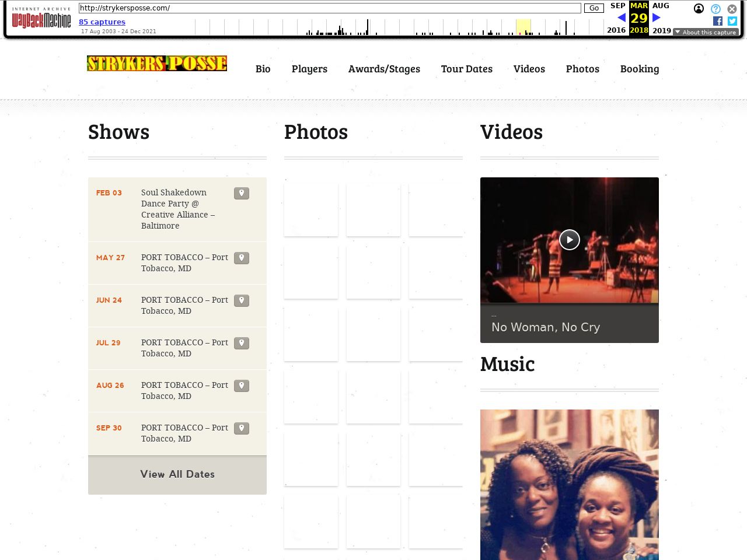The width and height of the screenshot is (747, 560).
Task: Open the 85 captures link
Action: tap(102, 22)
